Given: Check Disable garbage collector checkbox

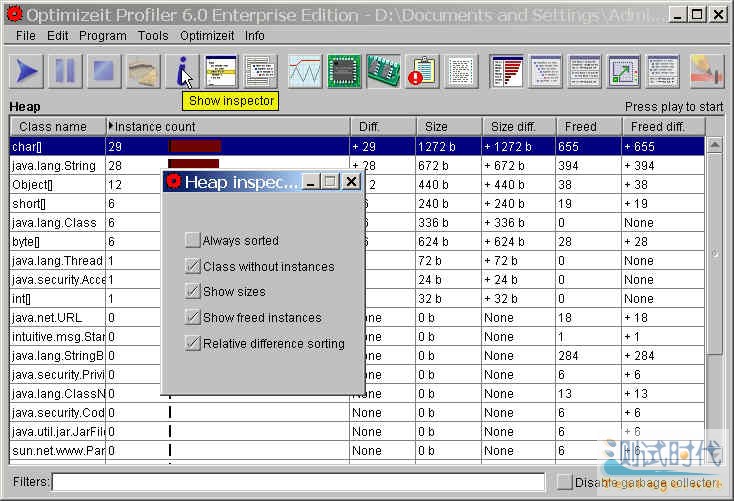Looking at the screenshot, I should click(565, 482).
